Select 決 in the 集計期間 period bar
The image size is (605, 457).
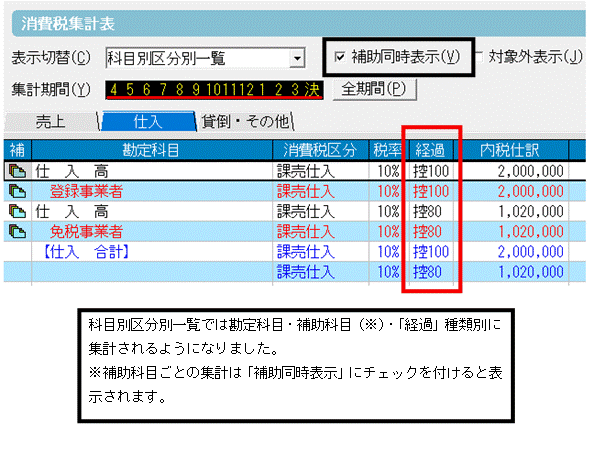pos(312,90)
